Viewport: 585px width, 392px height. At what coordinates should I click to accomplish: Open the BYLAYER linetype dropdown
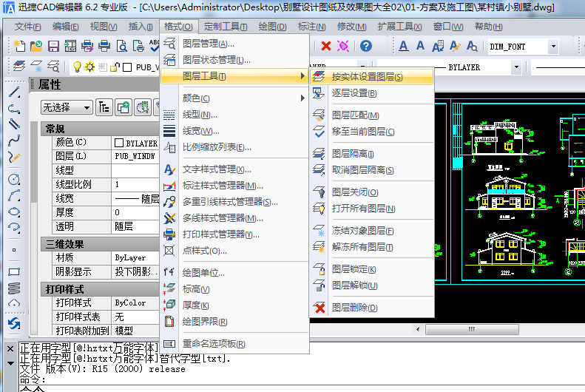pyautogui.click(x=516, y=67)
